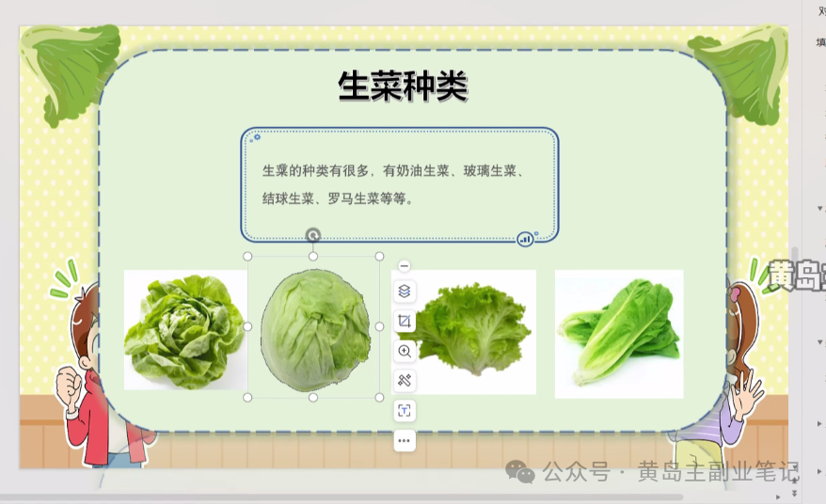Collapse floating toolbar with the minus button
The height and width of the screenshot is (504, 826).
coord(405,267)
